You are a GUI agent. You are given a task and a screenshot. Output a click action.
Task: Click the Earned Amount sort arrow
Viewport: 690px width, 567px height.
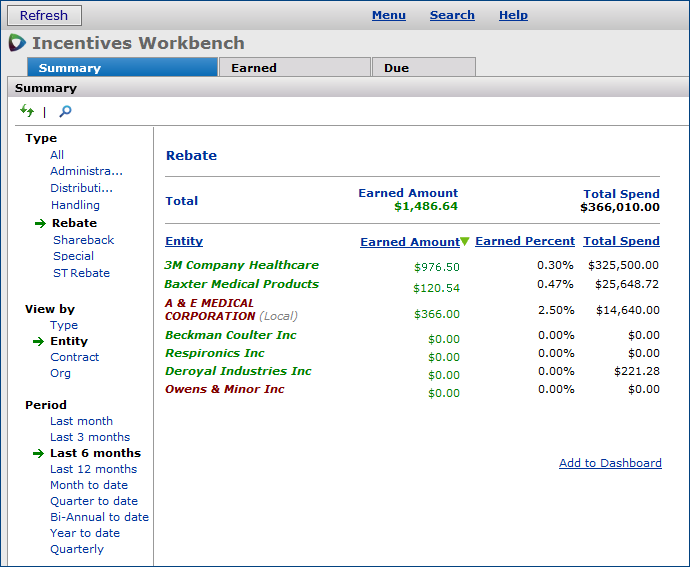(465, 242)
